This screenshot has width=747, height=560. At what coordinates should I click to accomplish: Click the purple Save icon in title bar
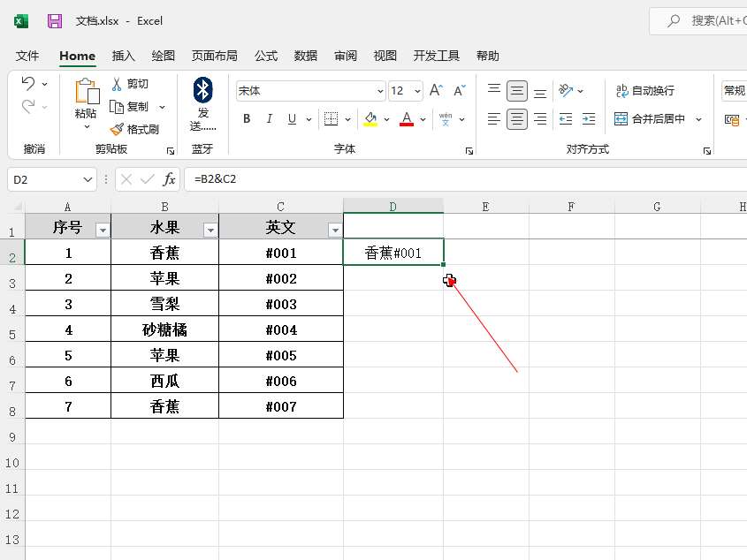tap(55, 21)
